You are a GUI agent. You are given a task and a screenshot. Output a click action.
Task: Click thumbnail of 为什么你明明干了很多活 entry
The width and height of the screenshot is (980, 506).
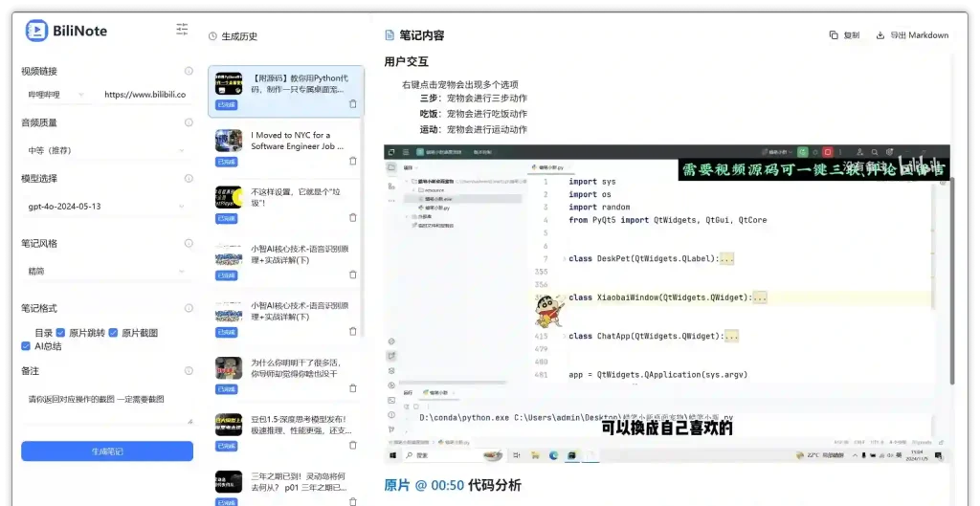229,368
